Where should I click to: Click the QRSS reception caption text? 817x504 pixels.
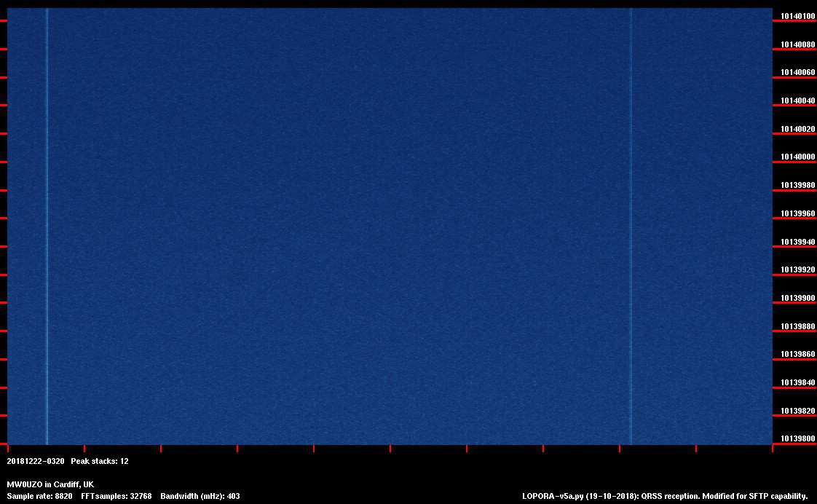click(670, 496)
